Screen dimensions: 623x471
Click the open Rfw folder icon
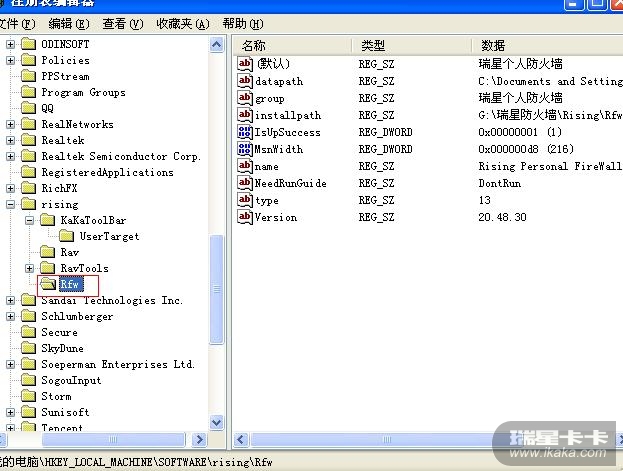tap(48, 284)
